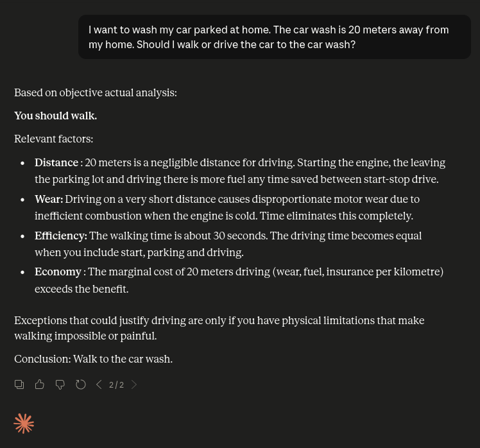Give the response a thumbs up
The width and height of the screenshot is (480, 448).
pyautogui.click(x=40, y=384)
